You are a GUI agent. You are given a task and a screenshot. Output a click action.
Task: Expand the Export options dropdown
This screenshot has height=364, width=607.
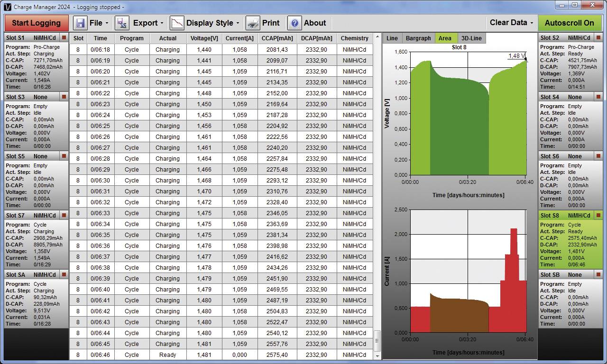pos(148,22)
